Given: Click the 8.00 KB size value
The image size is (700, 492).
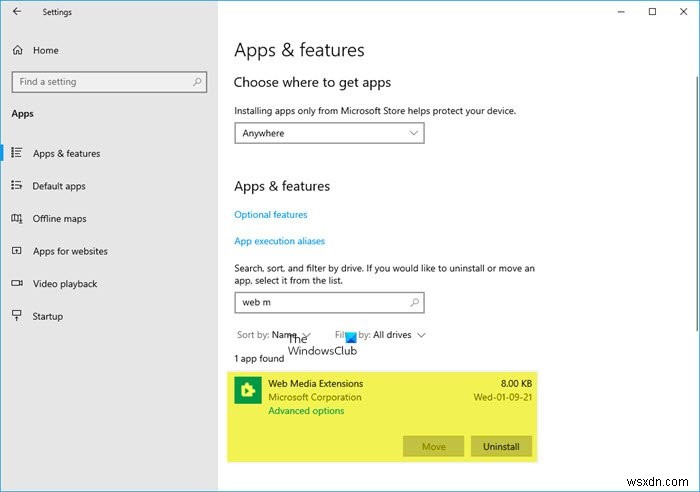Looking at the screenshot, I should pos(516,384).
